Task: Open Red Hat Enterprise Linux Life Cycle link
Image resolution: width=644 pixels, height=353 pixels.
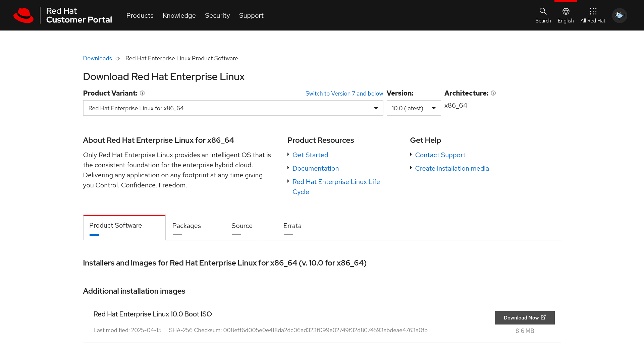Action: coord(336,187)
